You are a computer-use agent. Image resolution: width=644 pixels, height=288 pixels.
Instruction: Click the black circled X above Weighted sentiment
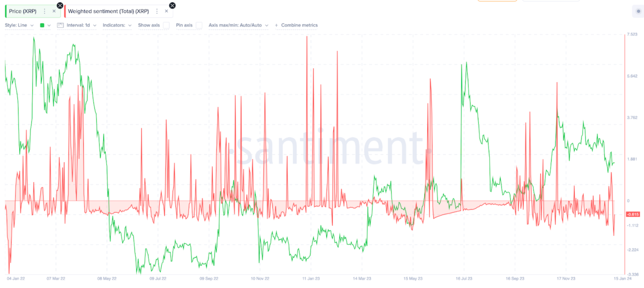172,6
